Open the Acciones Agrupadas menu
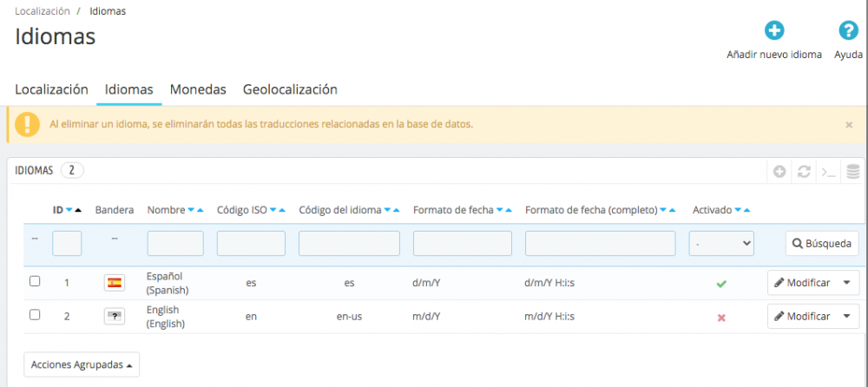This screenshot has height=387, width=868. (x=82, y=364)
